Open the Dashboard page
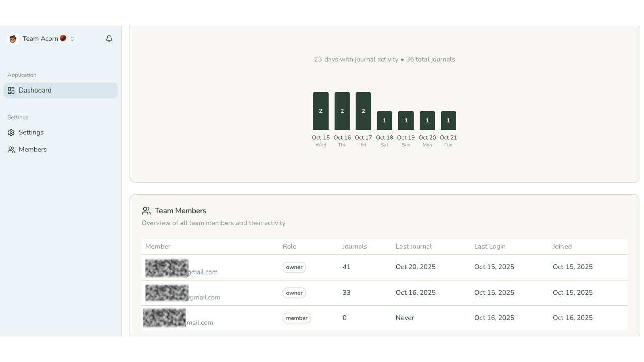 pos(60,90)
